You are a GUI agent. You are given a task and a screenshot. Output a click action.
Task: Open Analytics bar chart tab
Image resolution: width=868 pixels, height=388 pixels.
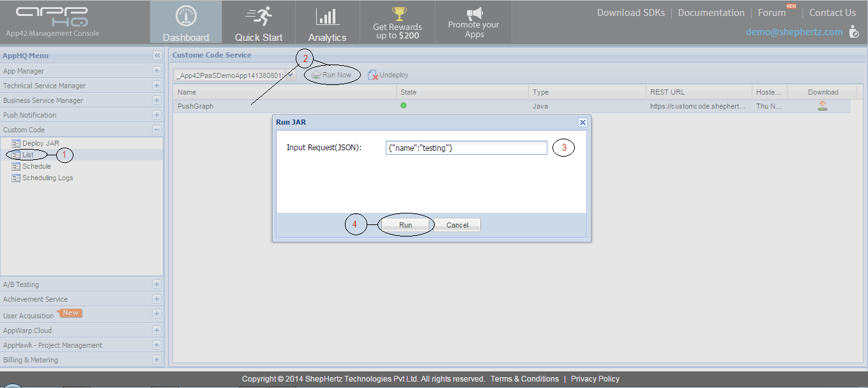click(x=327, y=17)
